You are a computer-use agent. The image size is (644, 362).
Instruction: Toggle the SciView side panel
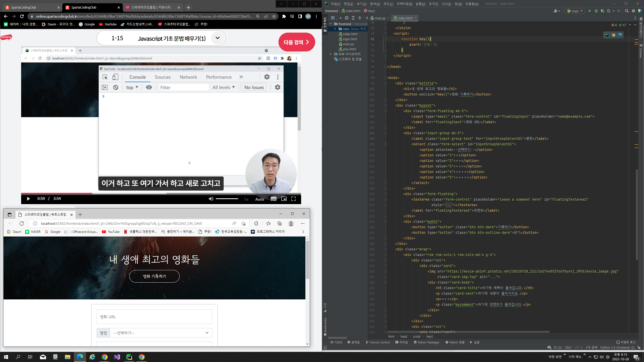point(641,51)
